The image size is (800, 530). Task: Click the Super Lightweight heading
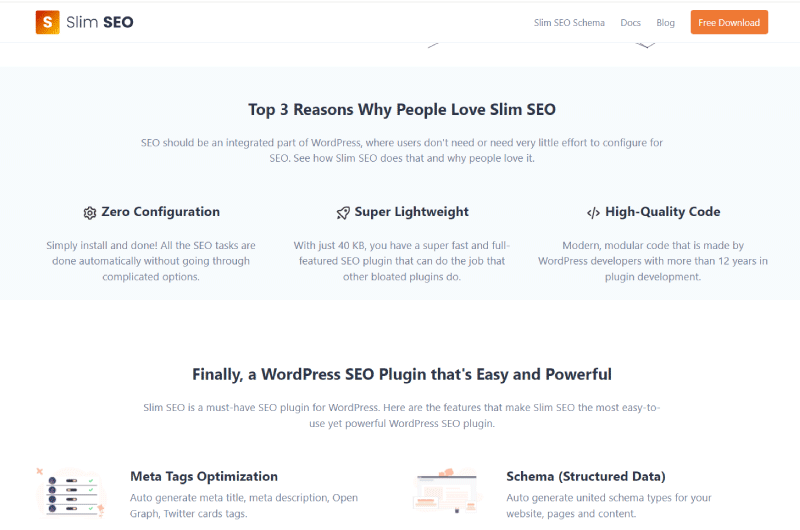point(411,212)
